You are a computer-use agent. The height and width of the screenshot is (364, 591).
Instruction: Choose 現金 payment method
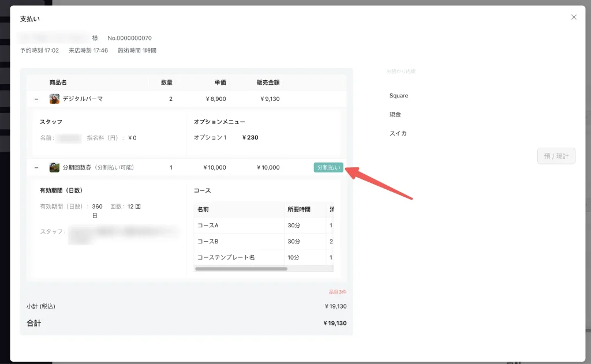[x=395, y=115]
